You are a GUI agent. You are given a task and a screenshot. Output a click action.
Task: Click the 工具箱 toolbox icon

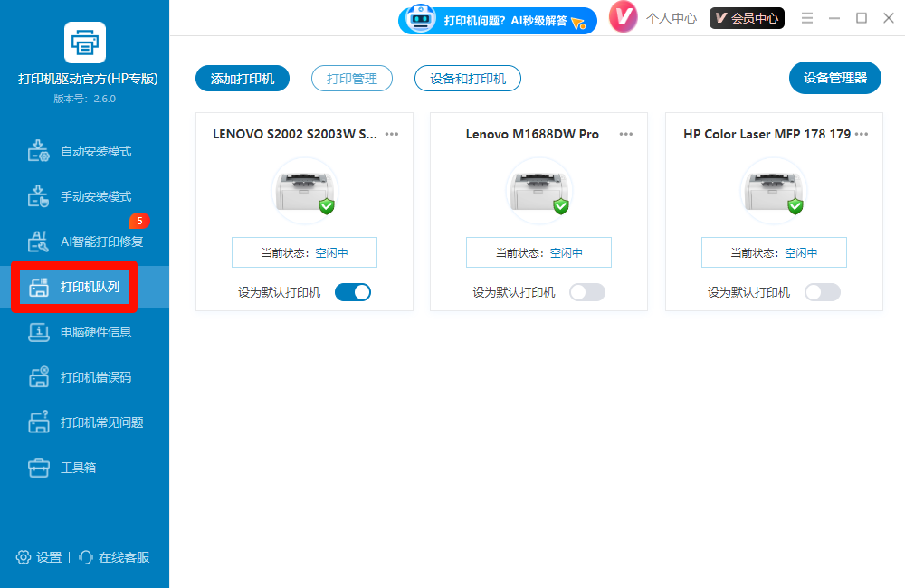click(x=39, y=468)
